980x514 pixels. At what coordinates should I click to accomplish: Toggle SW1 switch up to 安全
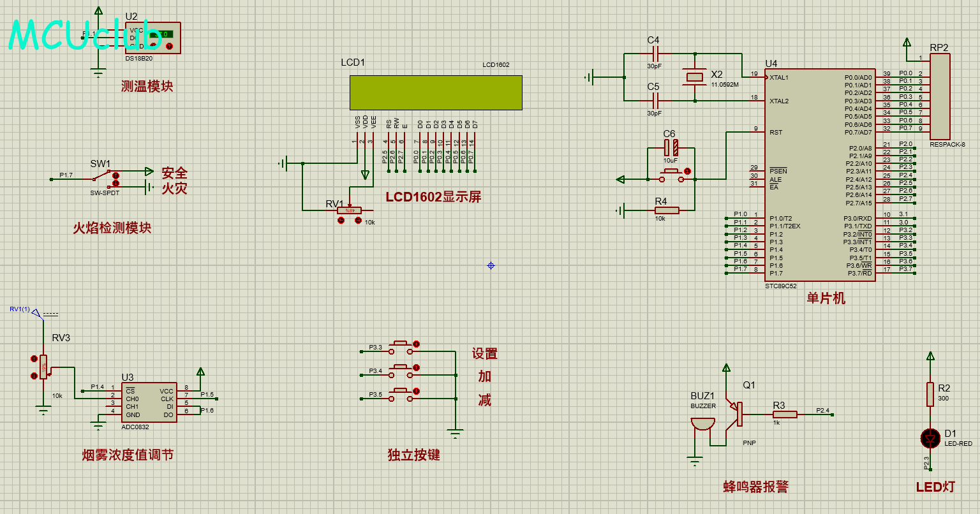[x=115, y=175]
